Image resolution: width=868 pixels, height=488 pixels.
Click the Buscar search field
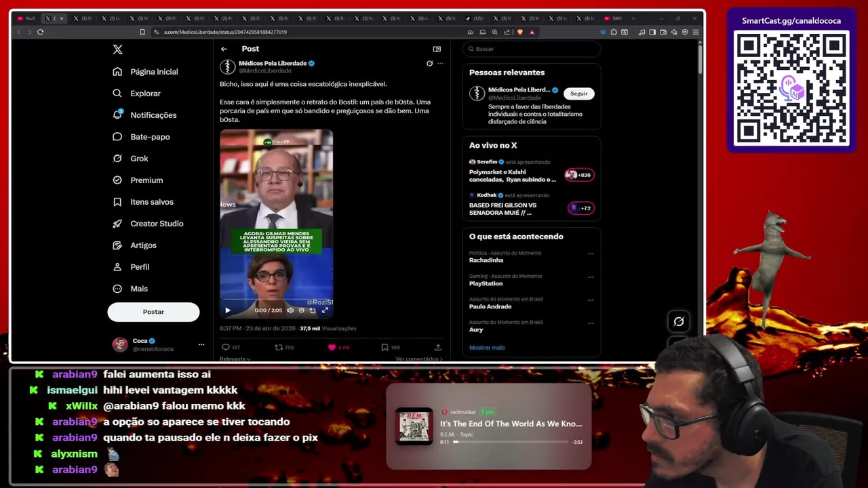click(532, 49)
